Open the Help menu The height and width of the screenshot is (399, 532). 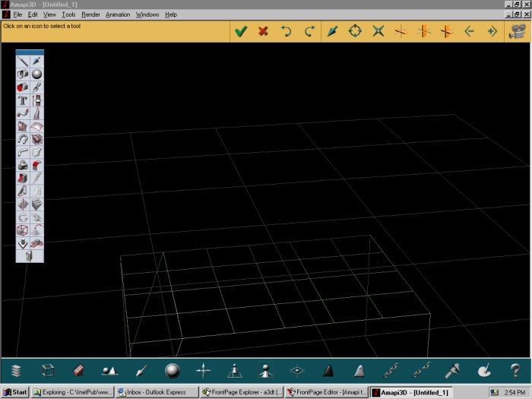pyautogui.click(x=171, y=14)
